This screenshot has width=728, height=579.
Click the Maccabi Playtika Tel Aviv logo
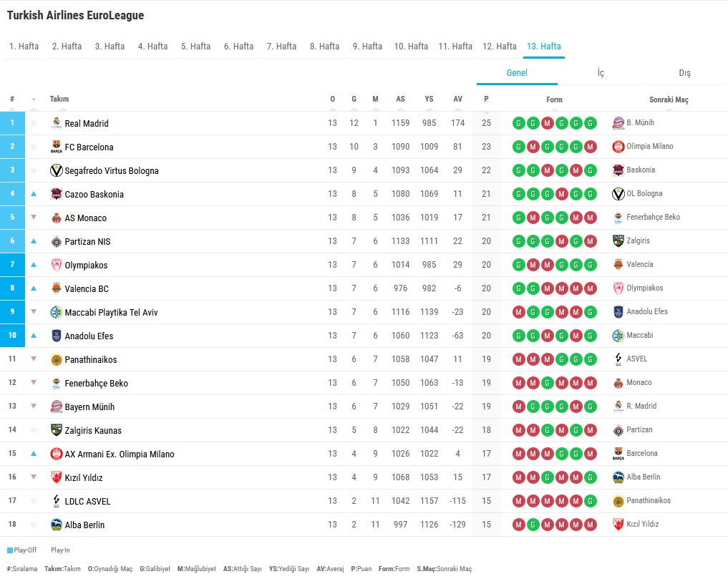(x=56, y=312)
